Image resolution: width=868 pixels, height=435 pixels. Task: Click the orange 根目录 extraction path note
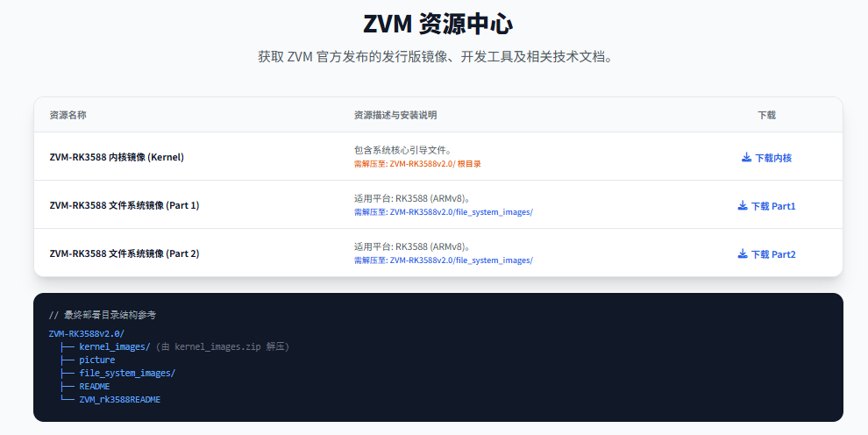click(x=417, y=164)
